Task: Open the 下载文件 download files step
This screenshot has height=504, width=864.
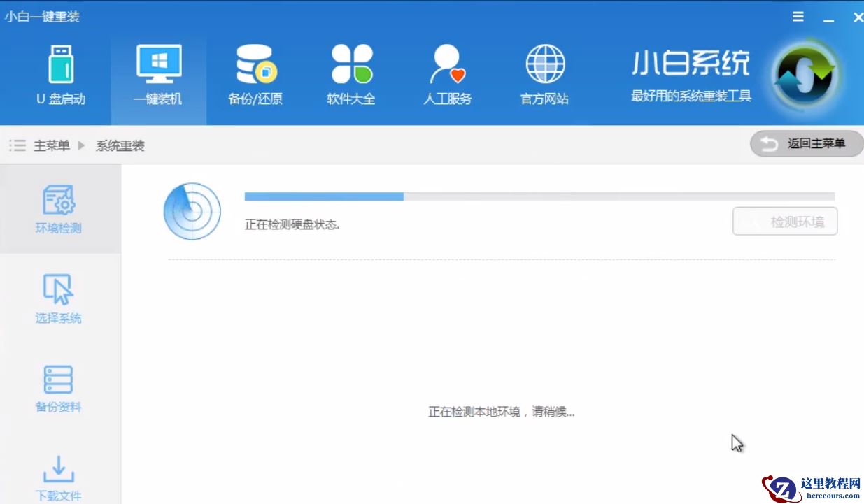Action: [58, 479]
